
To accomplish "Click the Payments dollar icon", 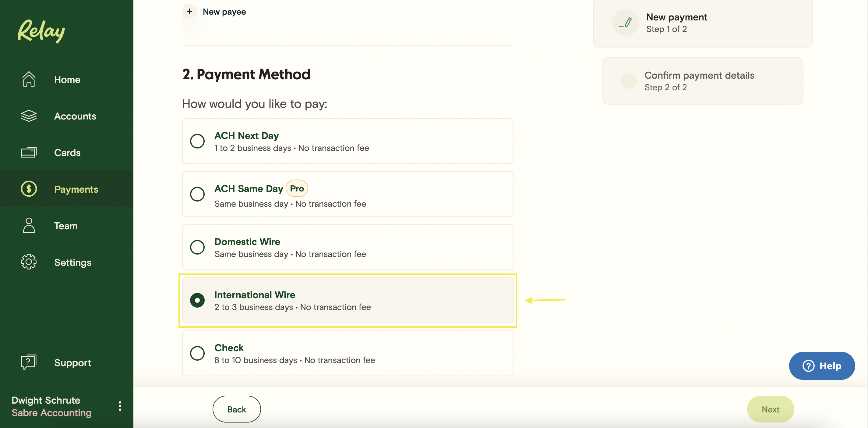I will click(29, 189).
